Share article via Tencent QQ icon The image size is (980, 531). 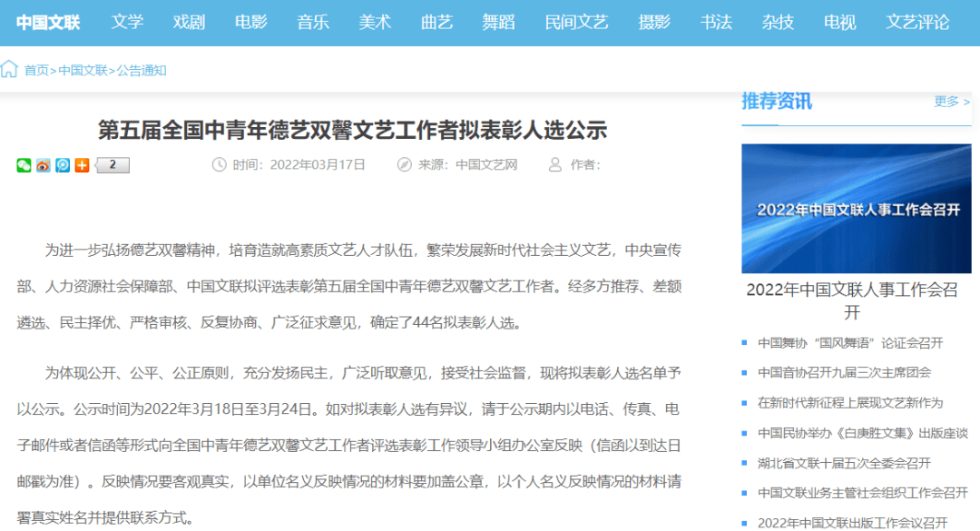(x=63, y=165)
